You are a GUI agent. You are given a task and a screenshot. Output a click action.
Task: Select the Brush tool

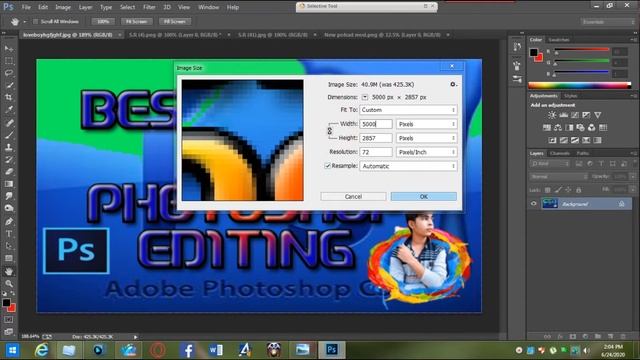(x=9, y=135)
